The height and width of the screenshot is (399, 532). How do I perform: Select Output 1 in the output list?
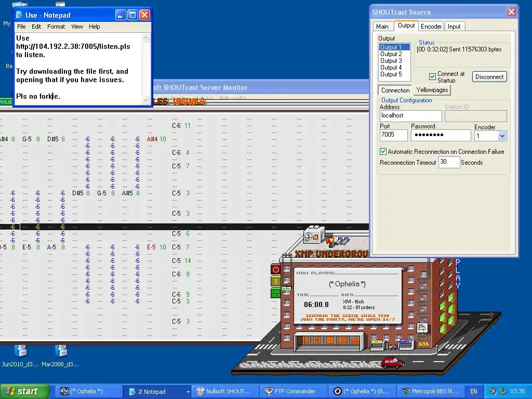(394, 47)
